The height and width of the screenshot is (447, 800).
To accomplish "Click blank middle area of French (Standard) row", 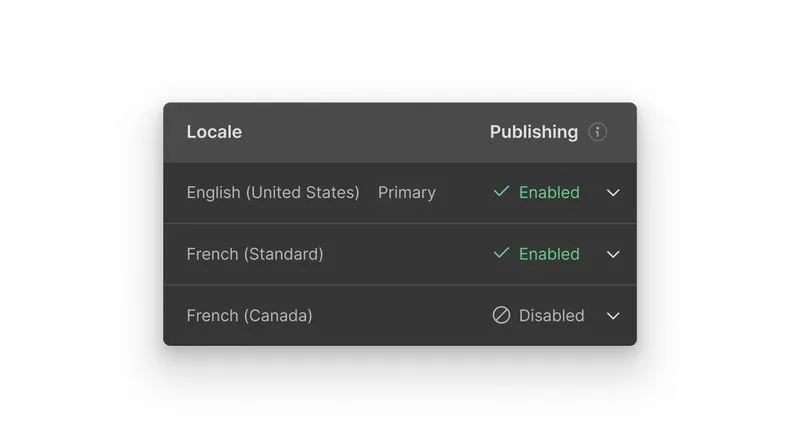I will click(405, 254).
